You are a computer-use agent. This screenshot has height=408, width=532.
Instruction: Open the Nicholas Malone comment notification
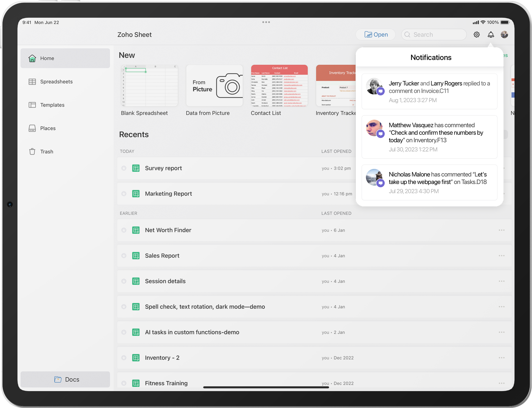pyautogui.click(x=429, y=182)
